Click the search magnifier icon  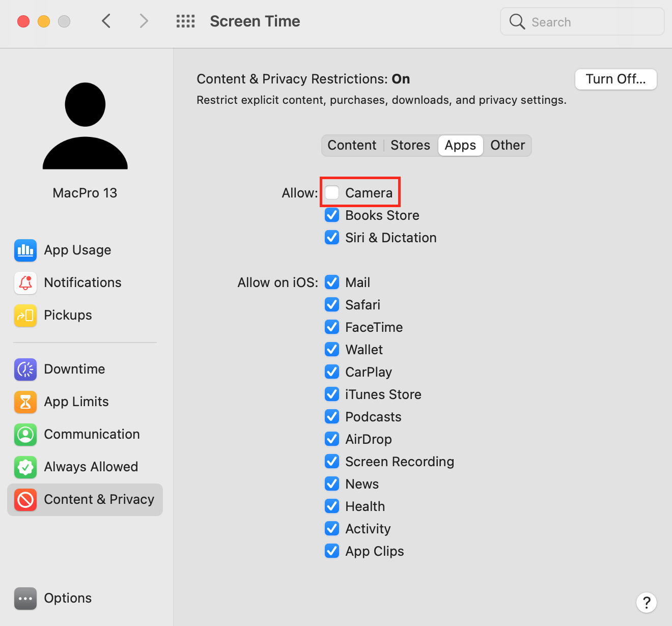[x=517, y=21]
